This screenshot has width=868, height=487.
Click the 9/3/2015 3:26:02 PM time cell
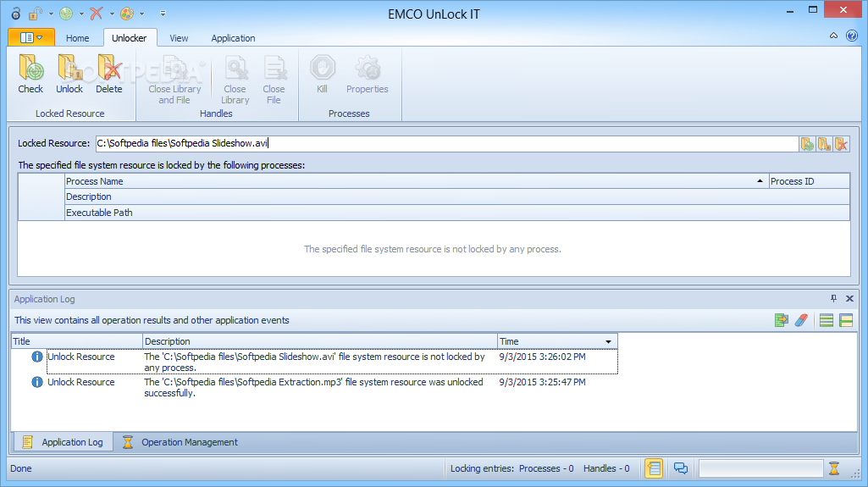point(542,357)
